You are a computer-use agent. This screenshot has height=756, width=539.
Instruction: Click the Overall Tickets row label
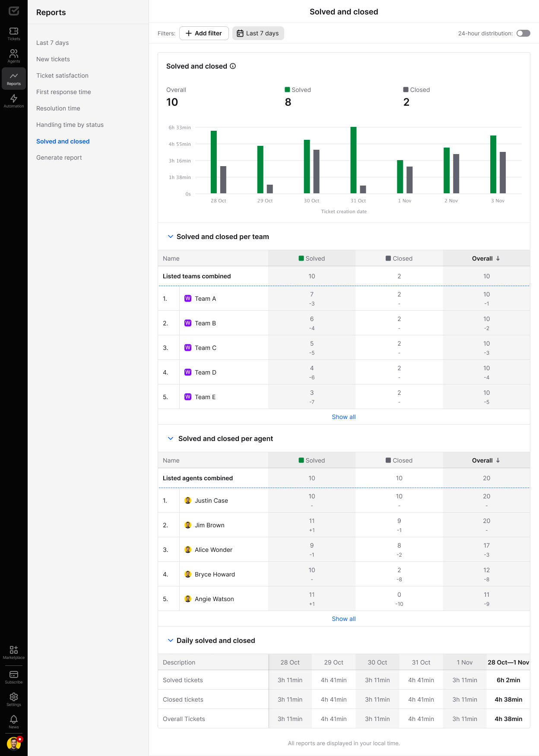pyautogui.click(x=184, y=719)
